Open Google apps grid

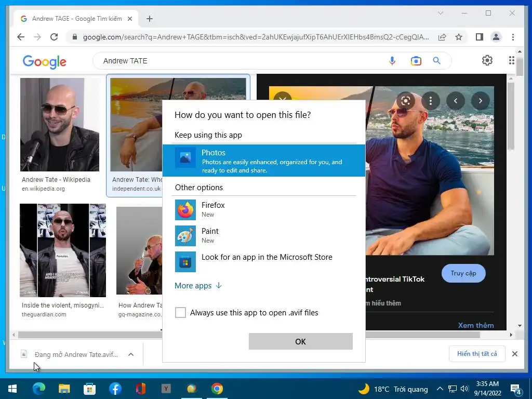coord(512,60)
